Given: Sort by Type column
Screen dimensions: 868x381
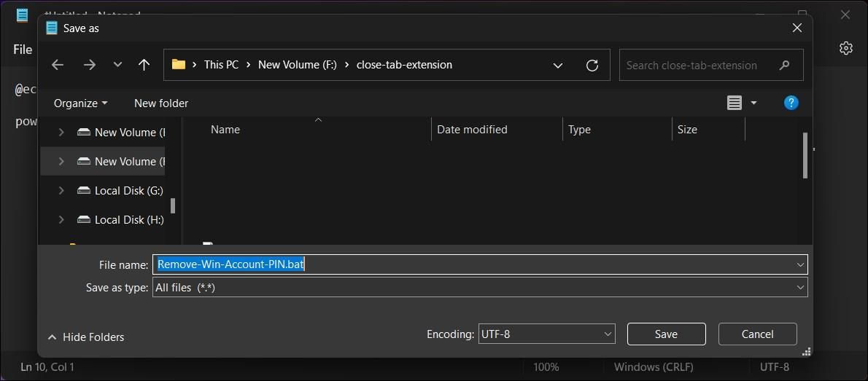Looking at the screenshot, I should coord(580,130).
